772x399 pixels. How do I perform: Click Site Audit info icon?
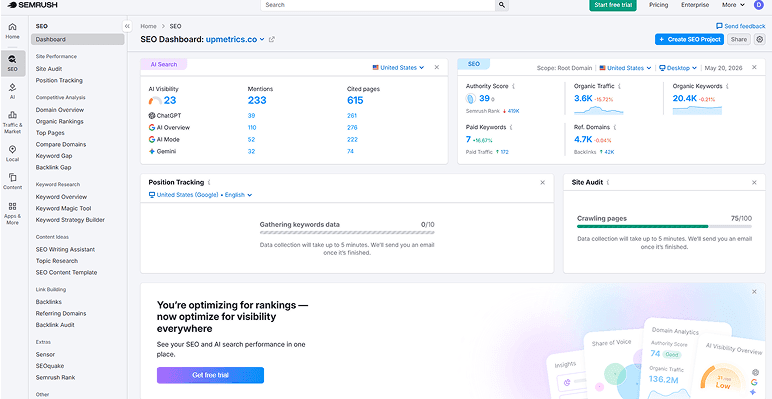(x=608, y=182)
